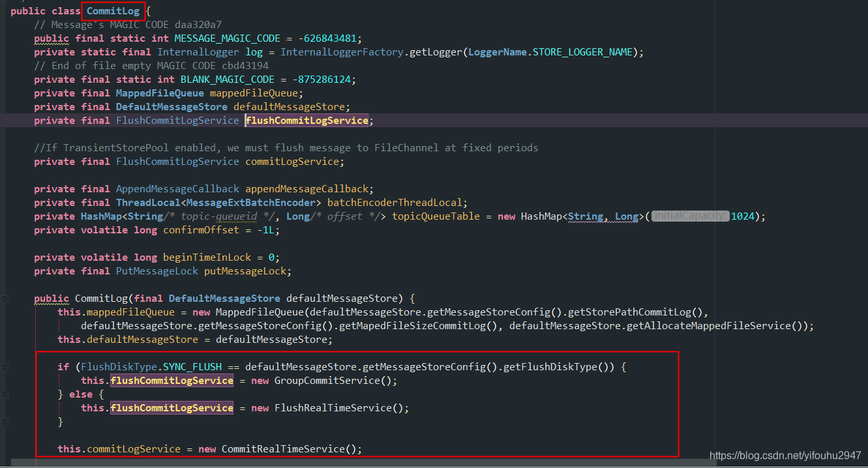Click the putMessageLock field name
This screenshot has width=868, height=468.
pyautogui.click(x=245, y=271)
